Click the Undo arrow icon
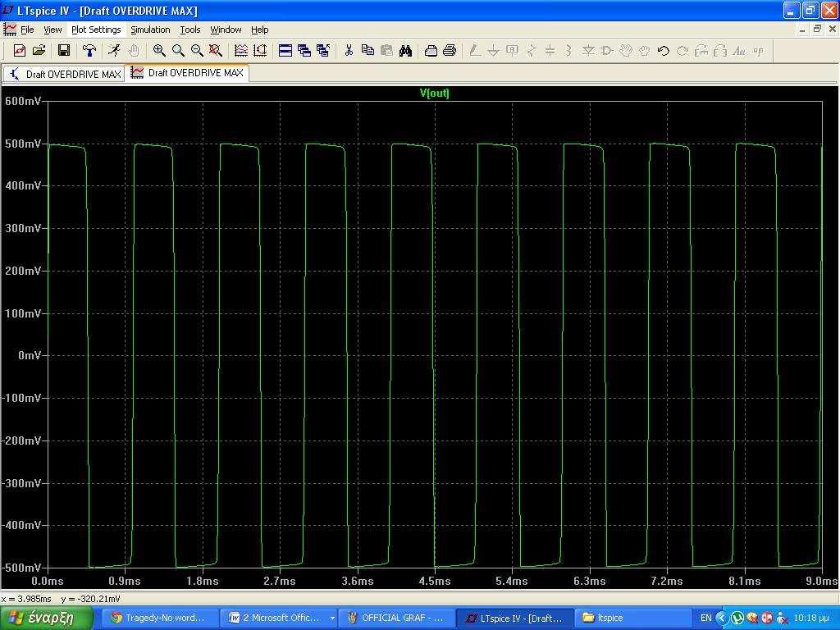 click(663, 50)
